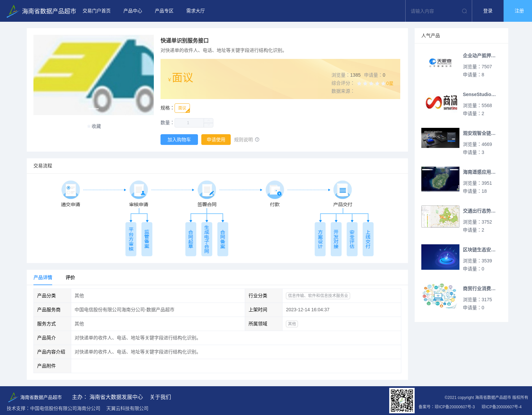This screenshot has height=415, width=532.
Task: Click the 产品交付 flow step icon
Action: [343, 190]
